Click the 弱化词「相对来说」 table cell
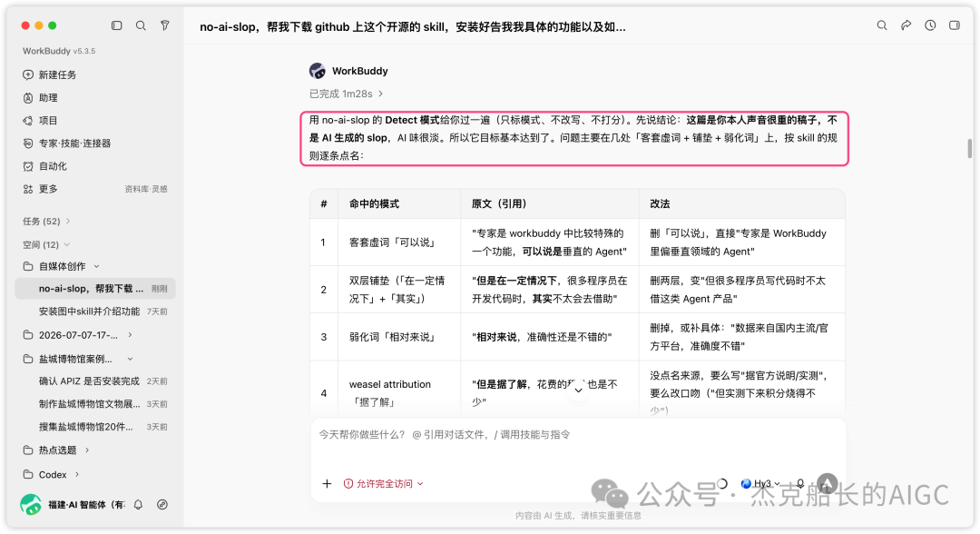This screenshot has height=534, width=980. [399, 337]
